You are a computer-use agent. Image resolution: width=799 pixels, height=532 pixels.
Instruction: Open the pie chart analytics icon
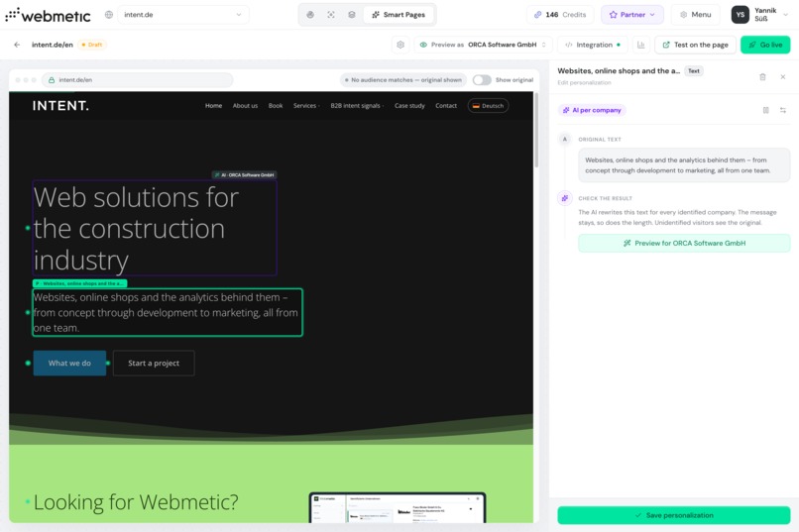click(310, 15)
